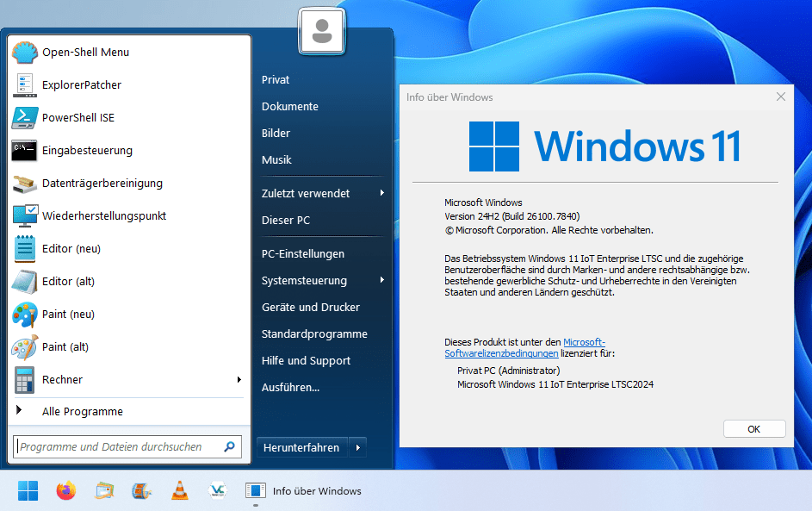Launch Paint (alt) palette icon
The image size is (812, 511).
[x=24, y=347]
